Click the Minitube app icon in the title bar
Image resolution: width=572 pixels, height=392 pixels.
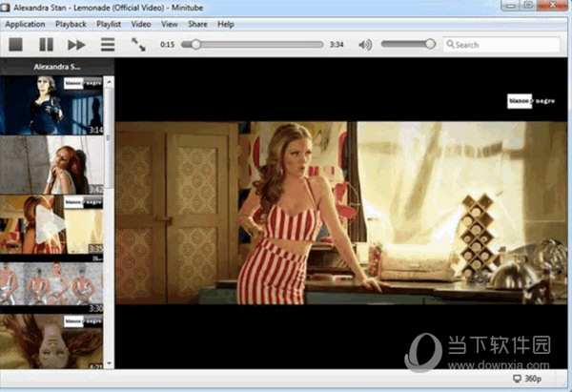pyautogui.click(x=5, y=8)
